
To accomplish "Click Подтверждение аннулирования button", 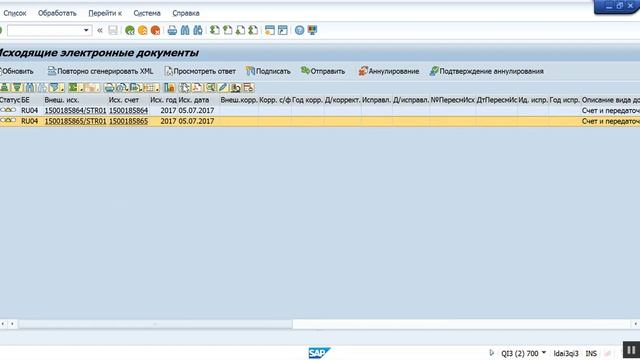I will [x=487, y=71].
